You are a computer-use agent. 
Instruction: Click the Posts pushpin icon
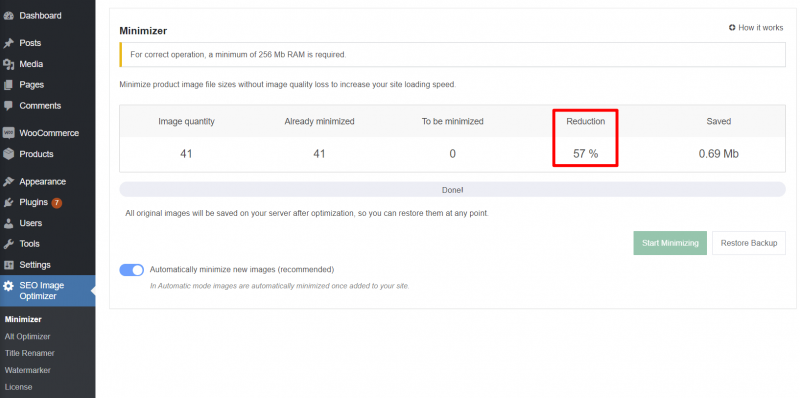pyautogui.click(x=8, y=43)
